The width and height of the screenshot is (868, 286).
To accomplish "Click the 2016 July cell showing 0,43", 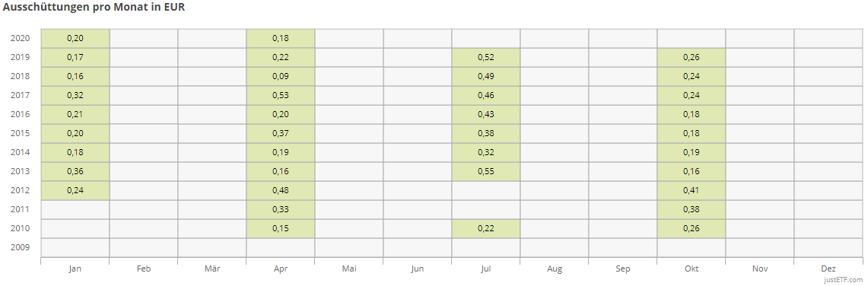I will pos(486,115).
